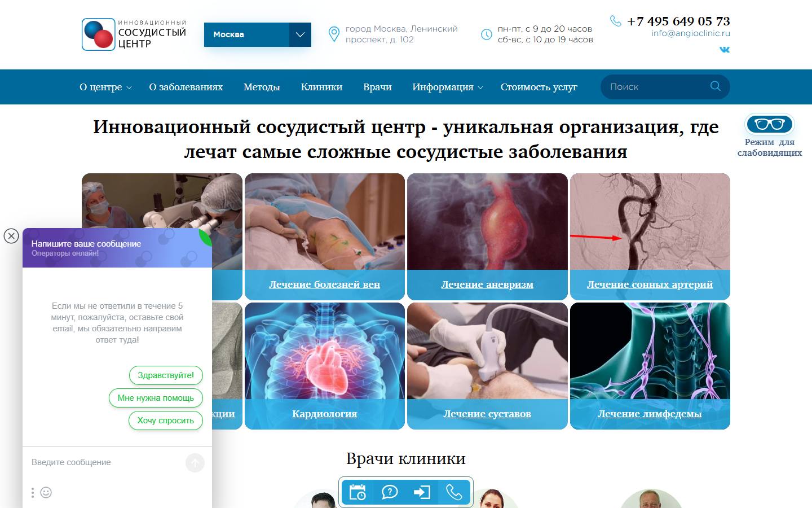Open the visually impaired mode glasses icon
Screen dimensions: 812x508
tap(769, 124)
